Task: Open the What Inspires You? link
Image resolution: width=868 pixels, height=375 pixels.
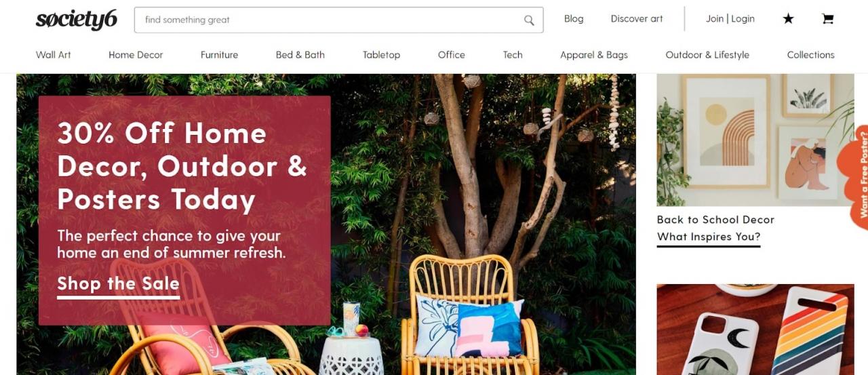Action: click(x=709, y=237)
